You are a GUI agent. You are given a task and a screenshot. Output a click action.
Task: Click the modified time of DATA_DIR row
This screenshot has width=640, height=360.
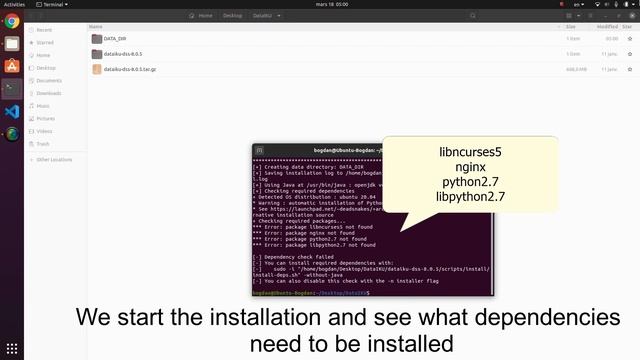tap(612, 39)
